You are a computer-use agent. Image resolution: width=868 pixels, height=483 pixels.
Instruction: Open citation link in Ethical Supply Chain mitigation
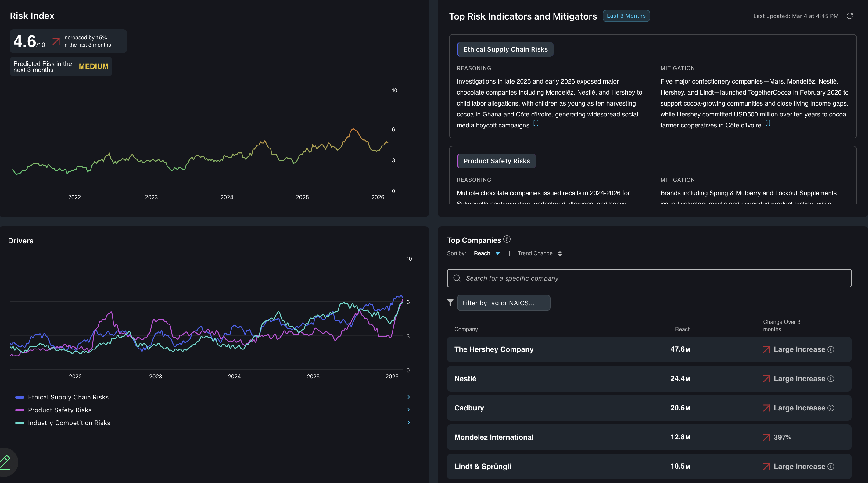point(768,123)
